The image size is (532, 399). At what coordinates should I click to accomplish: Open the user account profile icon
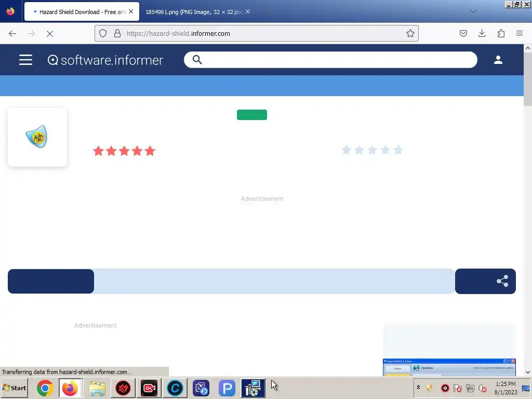click(498, 60)
